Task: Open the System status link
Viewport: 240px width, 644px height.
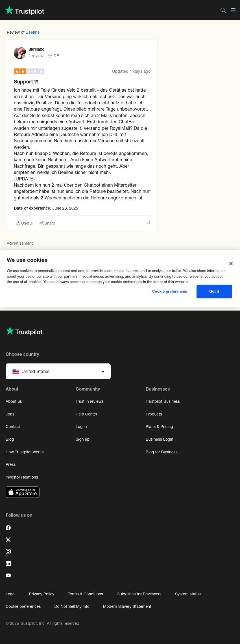Action: point(188,594)
